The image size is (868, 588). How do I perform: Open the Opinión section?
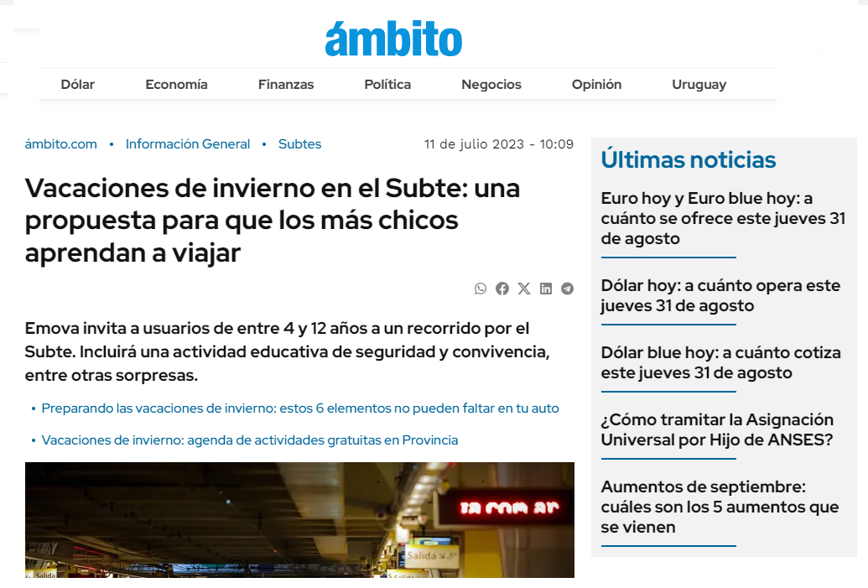596,85
